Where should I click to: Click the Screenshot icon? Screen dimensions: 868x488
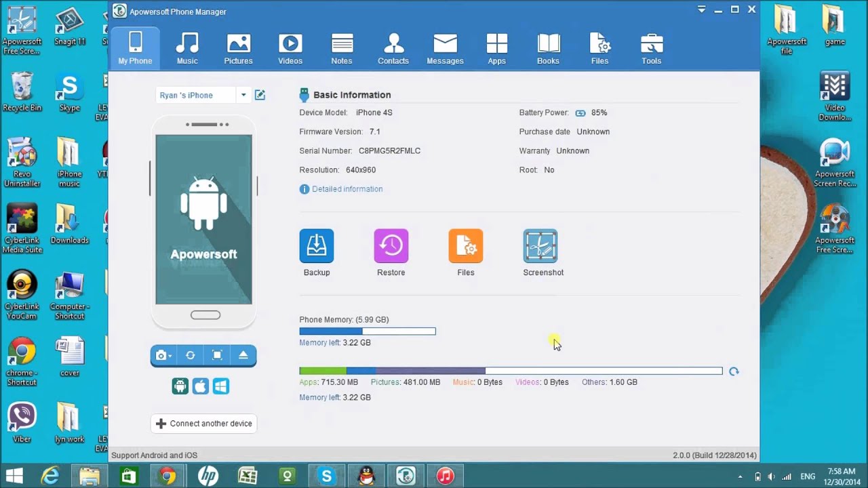pos(540,246)
